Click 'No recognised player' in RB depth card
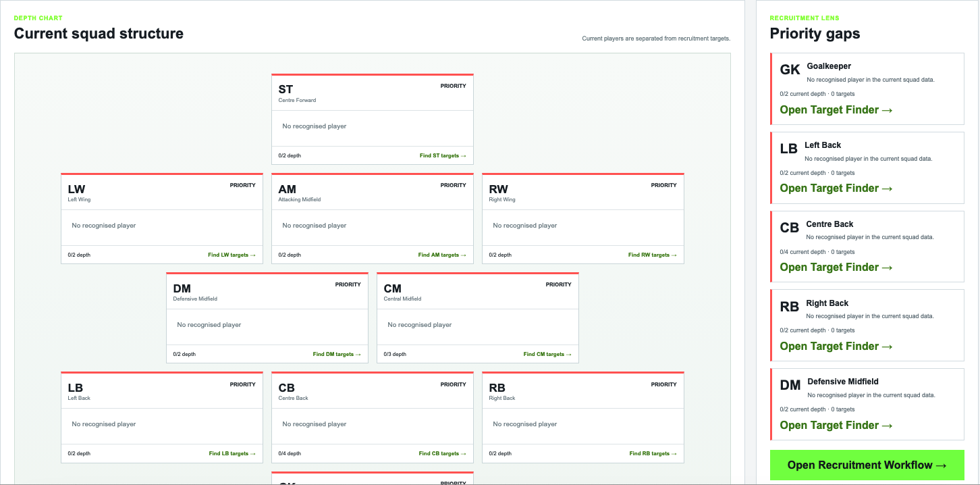The image size is (980, 485). [525, 424]
